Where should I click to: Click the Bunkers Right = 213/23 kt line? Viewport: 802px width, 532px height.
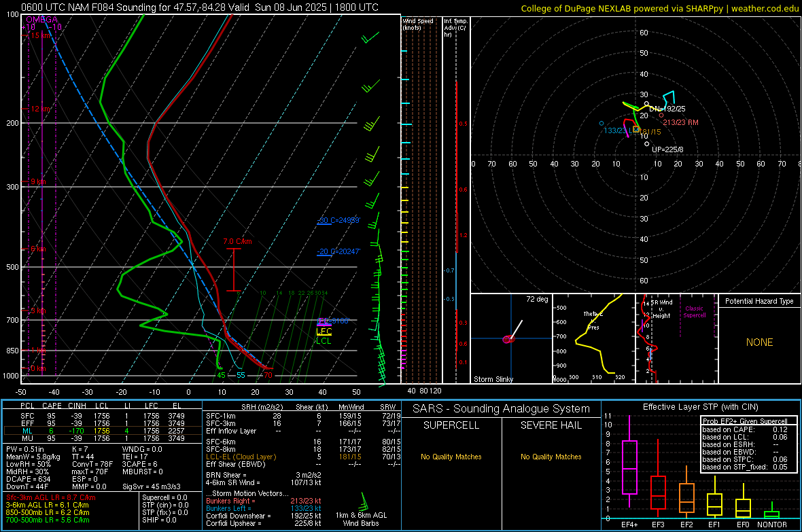coord(264,501)
